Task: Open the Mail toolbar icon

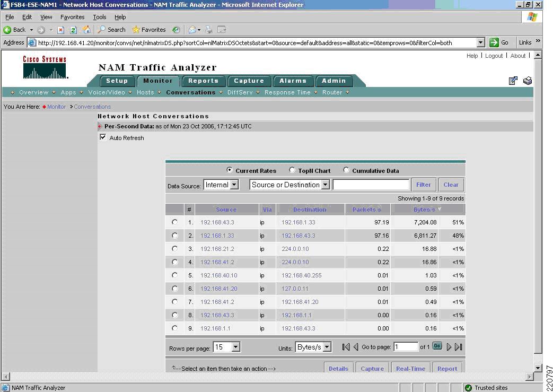Action: [x=192, y=30]
